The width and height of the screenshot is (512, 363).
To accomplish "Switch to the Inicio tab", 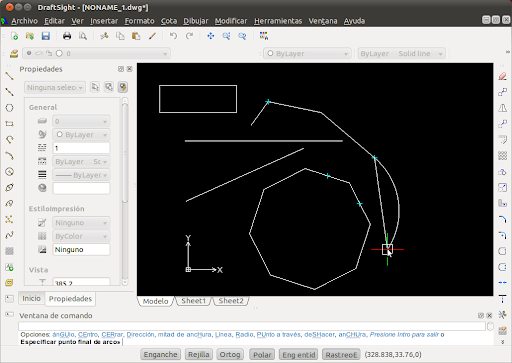I will 31,298.
